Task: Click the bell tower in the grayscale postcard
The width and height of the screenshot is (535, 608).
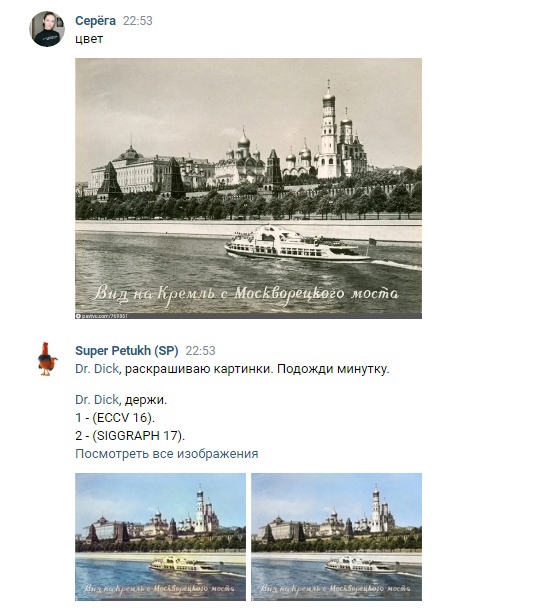Action: click(329, 130)
